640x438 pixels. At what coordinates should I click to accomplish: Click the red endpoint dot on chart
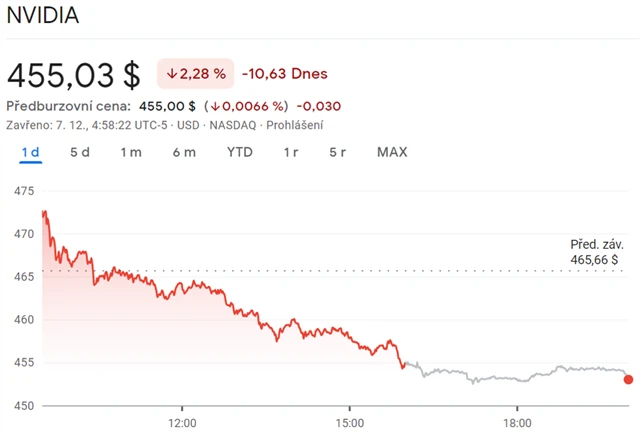pos(628,379)
